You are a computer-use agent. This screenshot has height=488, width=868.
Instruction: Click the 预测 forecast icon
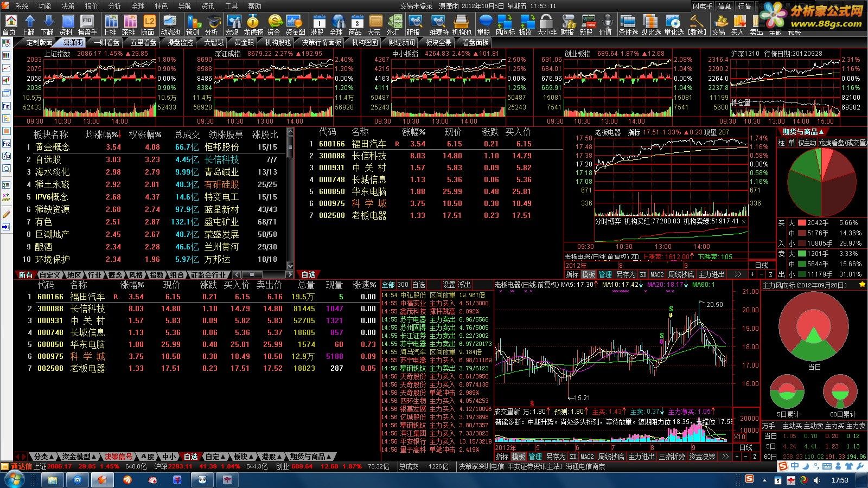click(x=193, y=24)
